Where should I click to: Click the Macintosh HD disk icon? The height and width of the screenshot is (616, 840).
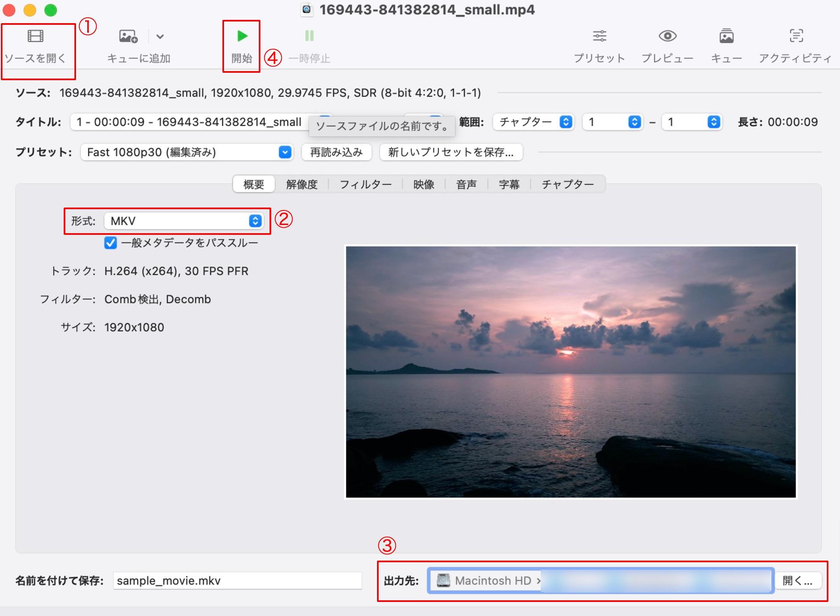coord(443,580)
